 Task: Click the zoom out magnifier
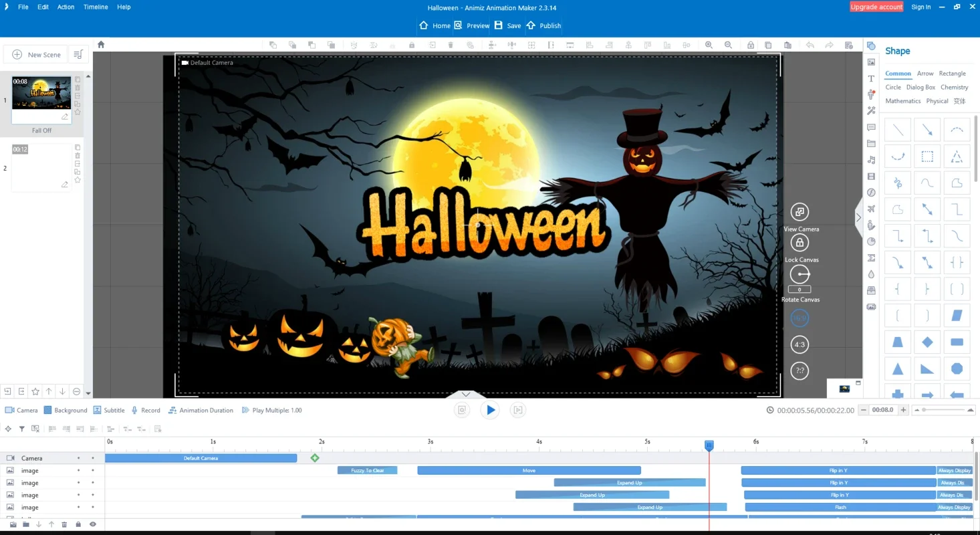pos(728,45)
